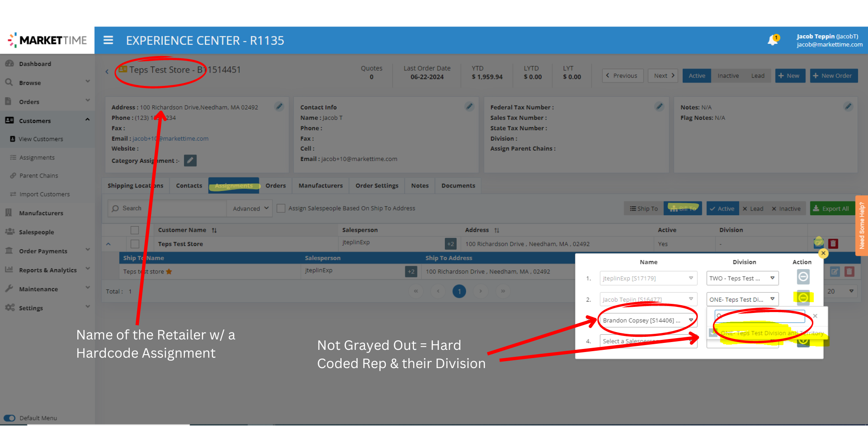This screenshot has height=441, width=868.
Task: Select all rows via header checkbox
Action: (135, 230)
